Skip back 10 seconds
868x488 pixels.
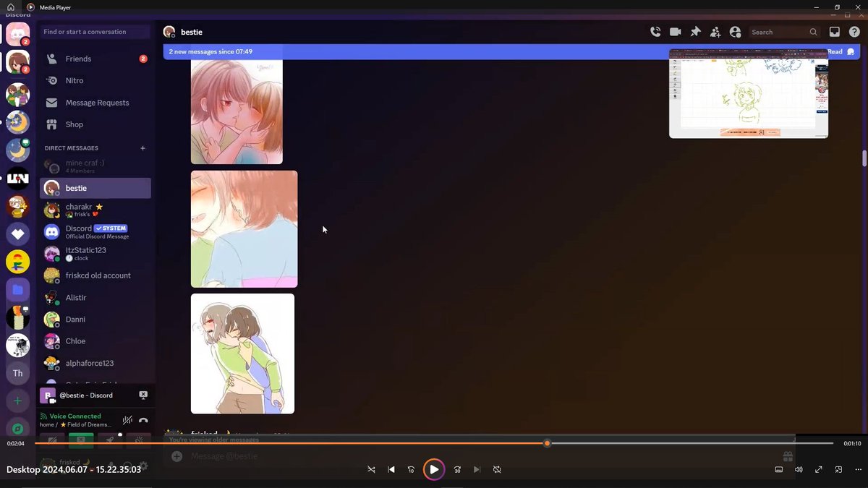411,469
